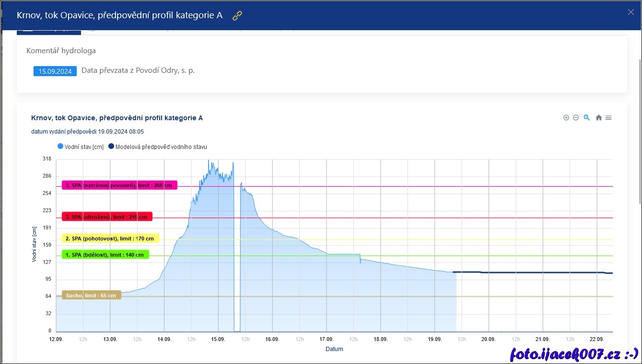Click the chart zoom out minus icon
Viewport: 642px width, 364px height.
pos(576,118)
